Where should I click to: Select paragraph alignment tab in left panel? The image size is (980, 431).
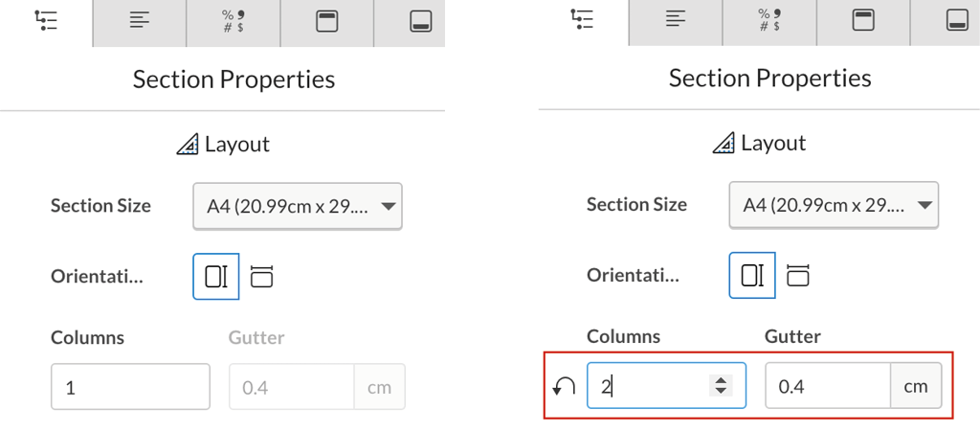click(x=140, y=23)
